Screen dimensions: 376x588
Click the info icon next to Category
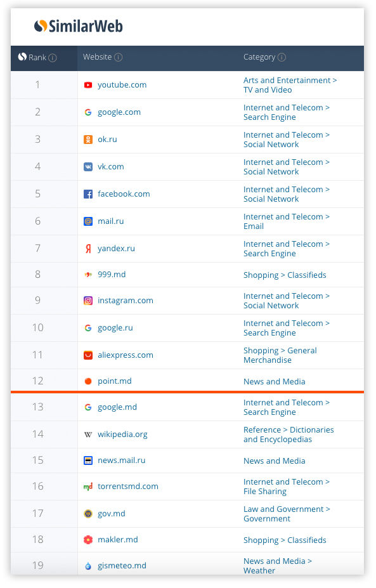(282, 57)
